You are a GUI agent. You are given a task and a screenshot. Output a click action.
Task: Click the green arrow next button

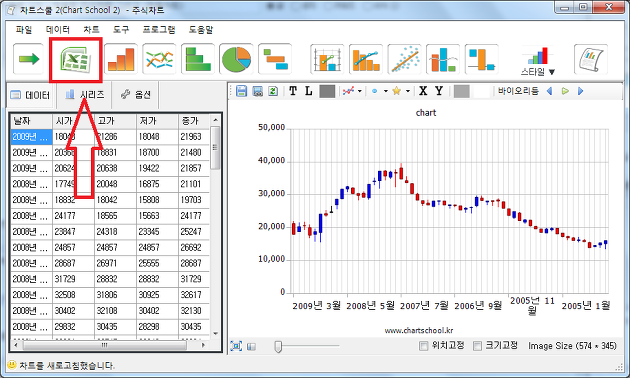(x=29, y=59)
